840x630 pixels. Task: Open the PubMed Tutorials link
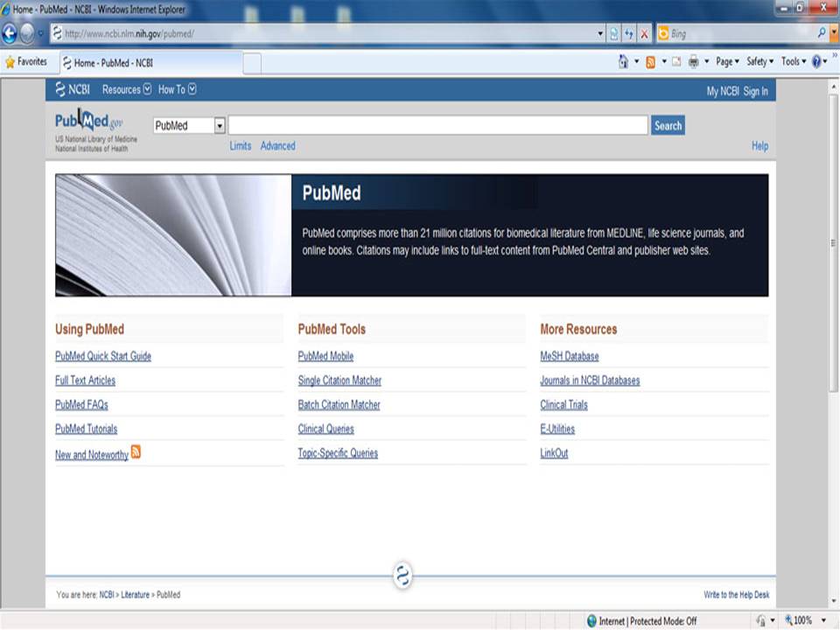pyautogui.click(x=87, y=429)
